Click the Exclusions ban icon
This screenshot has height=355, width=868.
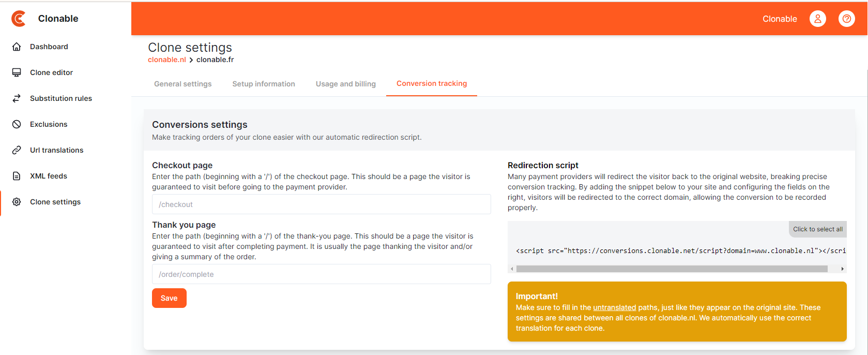tap(17, 124)
